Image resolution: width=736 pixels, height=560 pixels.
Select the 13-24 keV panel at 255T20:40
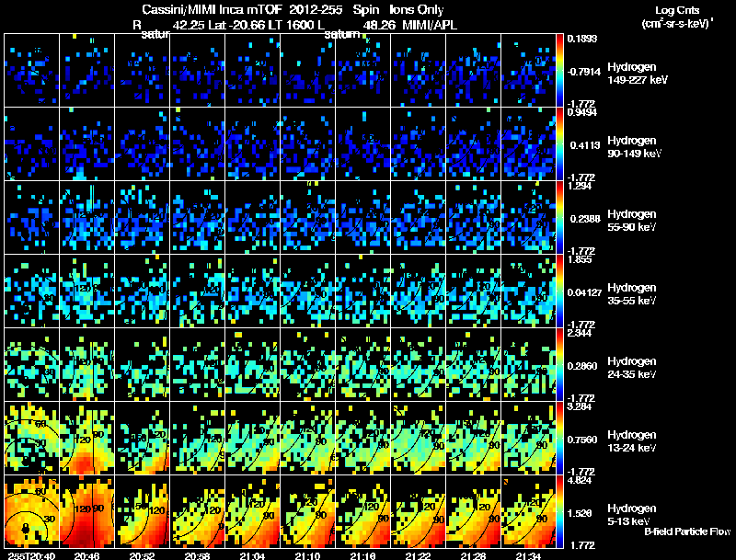click(32, 438)
